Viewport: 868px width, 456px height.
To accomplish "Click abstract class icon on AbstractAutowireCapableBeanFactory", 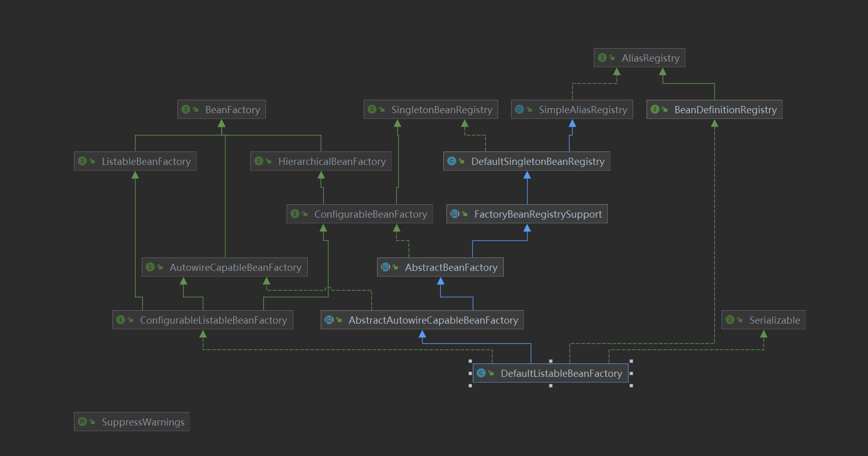I will pyautogui.click(x=329, y=320).
